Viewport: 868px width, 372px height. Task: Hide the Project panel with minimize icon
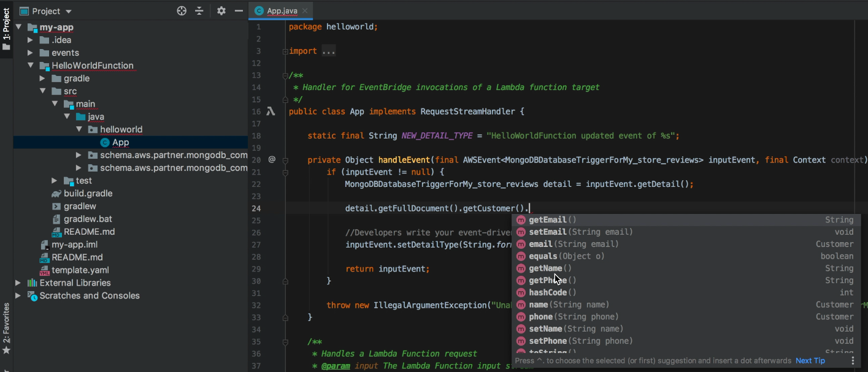pyautogui.click(x=239, y=11)
